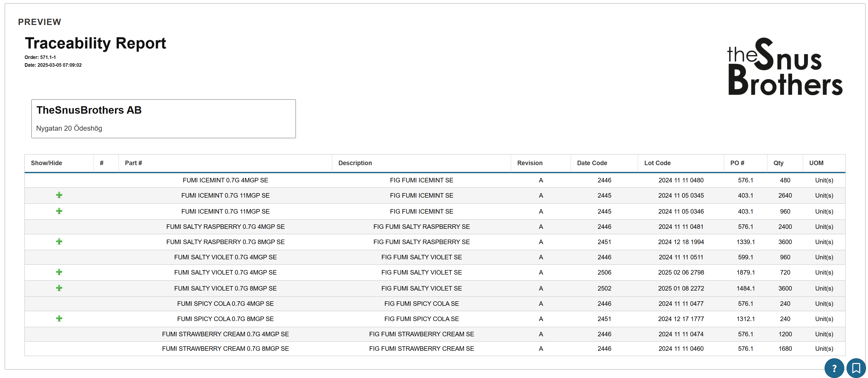Screen dimensions: 868x378
Task: Click the bookmark icon button
Action: pyautogui.click(x=856, y=368)
